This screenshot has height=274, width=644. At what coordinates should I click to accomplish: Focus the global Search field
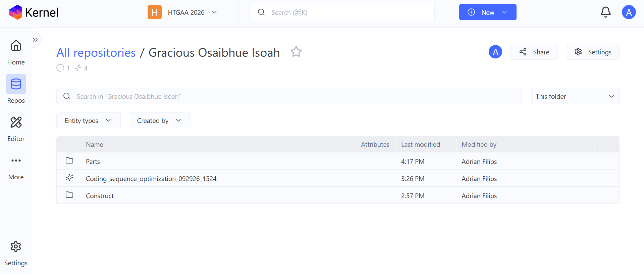click(x=343, y=12)
